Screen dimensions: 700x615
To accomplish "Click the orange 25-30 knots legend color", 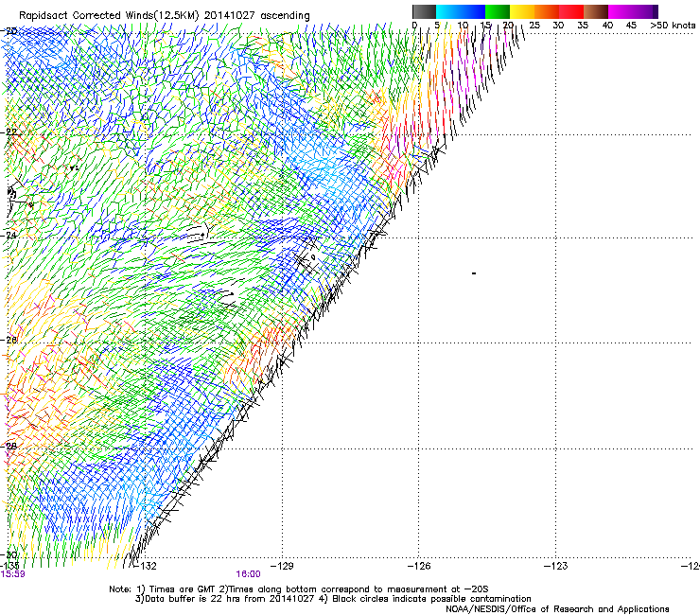I will point(547,11).
